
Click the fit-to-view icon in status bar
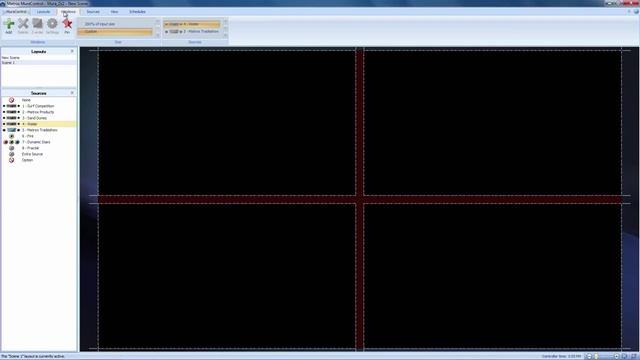click(x=624, y=356)
